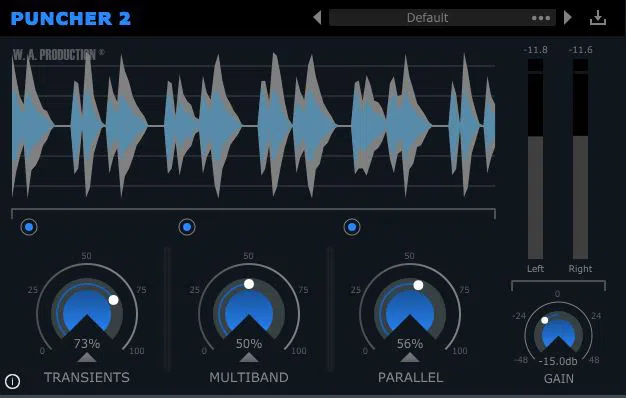
Task: Click the -15.0db gain value field
Action: [x=558, y=361]
